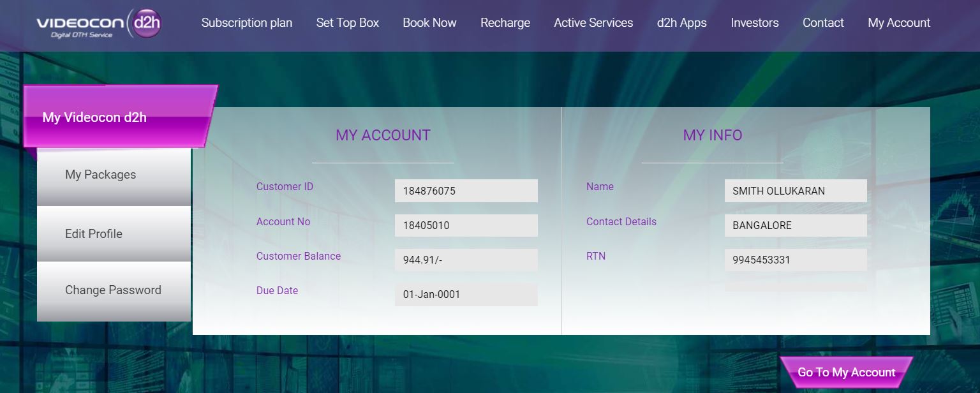Open the Subscription plan menu
980x393 pixels.
pyautogui.click(x=246, y=23)
